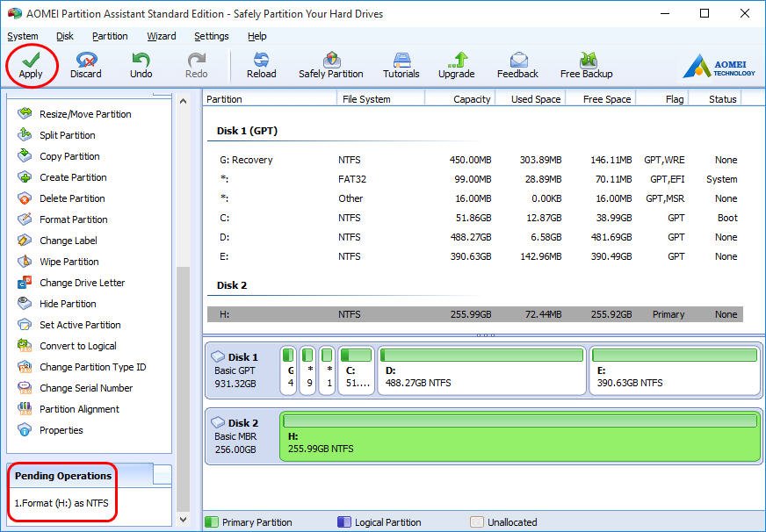766x532 pixels.
Task: Sort by Capacity column header
Action: pos(460,99)
